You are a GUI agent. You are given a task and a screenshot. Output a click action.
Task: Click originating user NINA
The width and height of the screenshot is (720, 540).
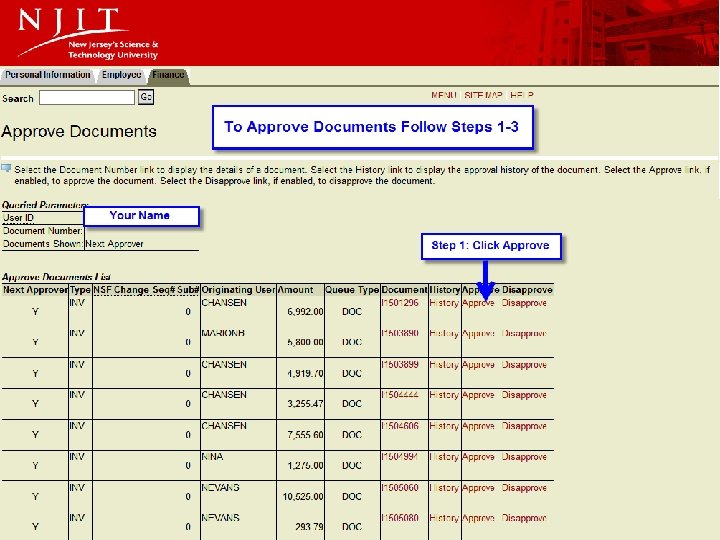[212, 457]
